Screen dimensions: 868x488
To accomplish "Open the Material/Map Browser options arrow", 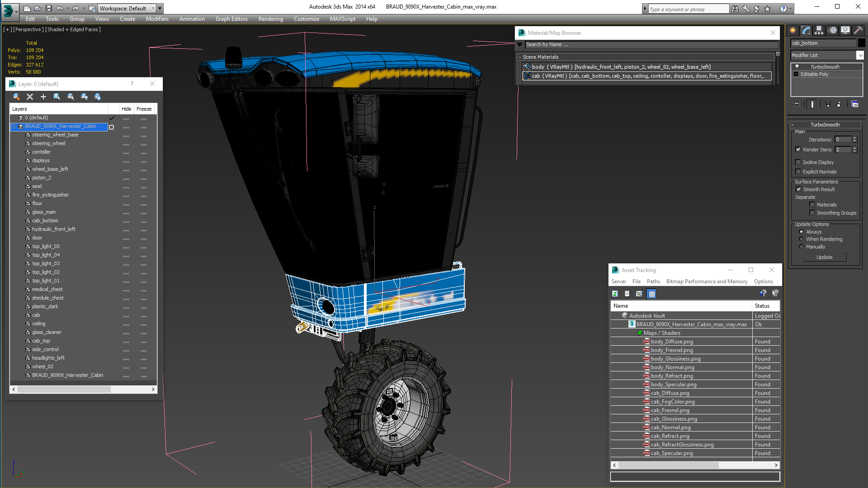I will tap(520, 44).
